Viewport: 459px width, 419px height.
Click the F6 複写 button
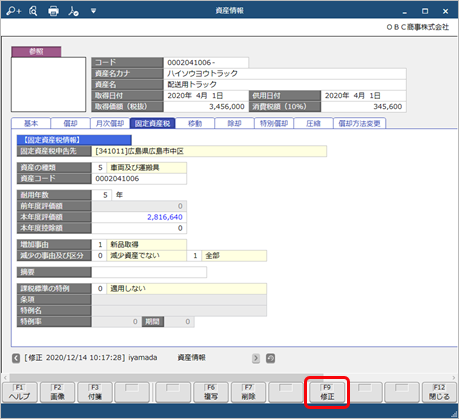(211, 392)
